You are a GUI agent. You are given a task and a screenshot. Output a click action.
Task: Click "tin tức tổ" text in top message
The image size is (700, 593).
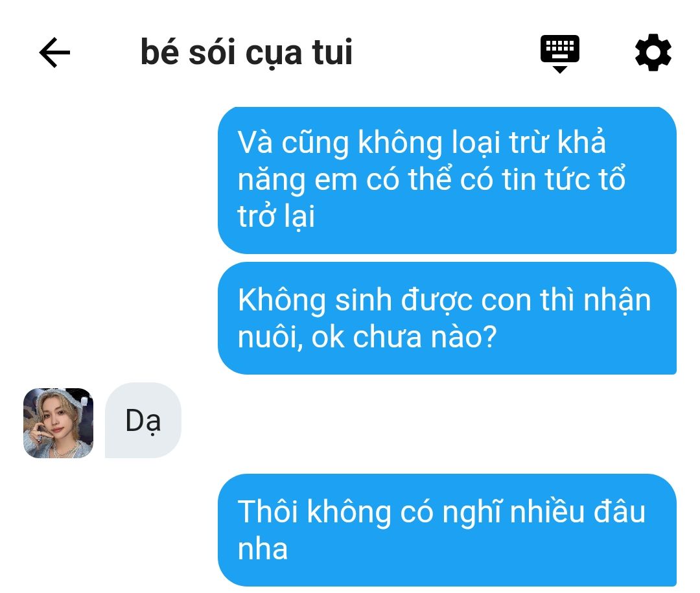click(x=564, y=180)
